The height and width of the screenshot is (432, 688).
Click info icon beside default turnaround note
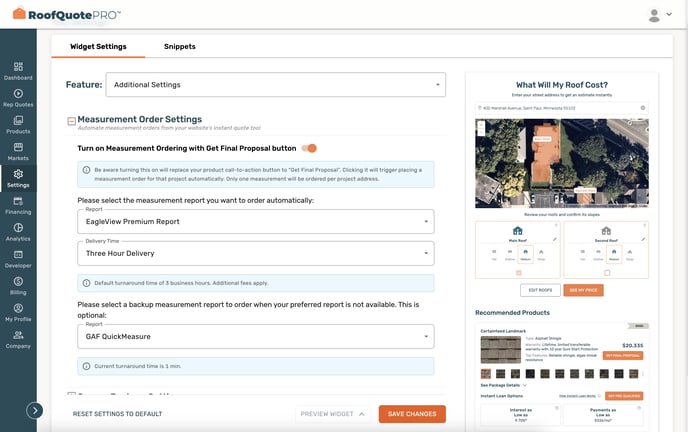click(86, 283)
